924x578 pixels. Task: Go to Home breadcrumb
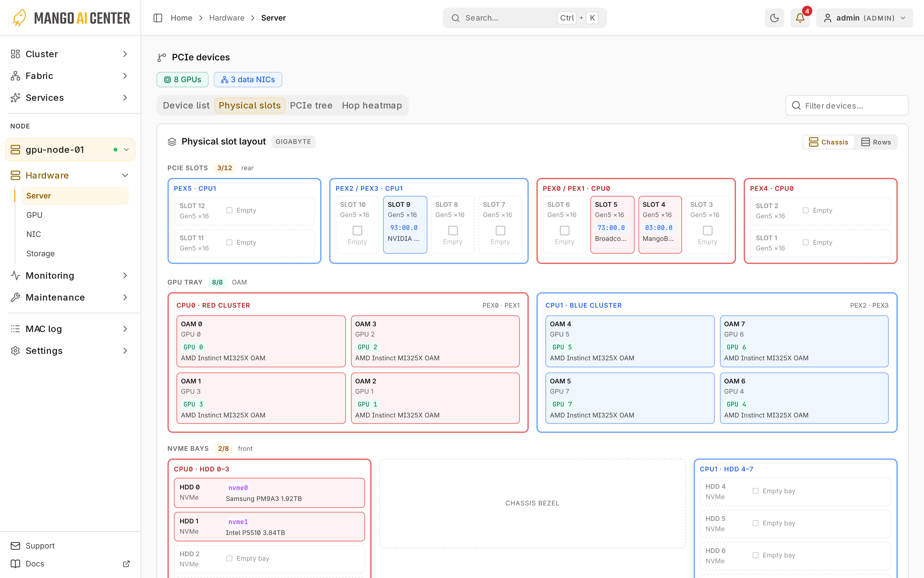click(181, 18)
